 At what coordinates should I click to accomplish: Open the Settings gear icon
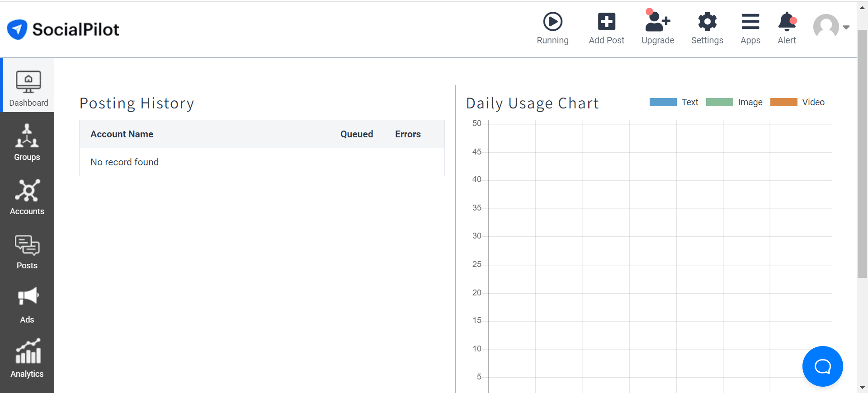[x=707, y=22]
